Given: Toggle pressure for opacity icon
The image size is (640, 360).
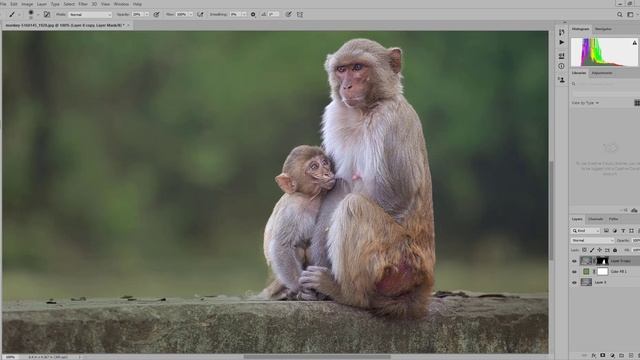Looking at the screenshot, I should (x=156, y=14).
